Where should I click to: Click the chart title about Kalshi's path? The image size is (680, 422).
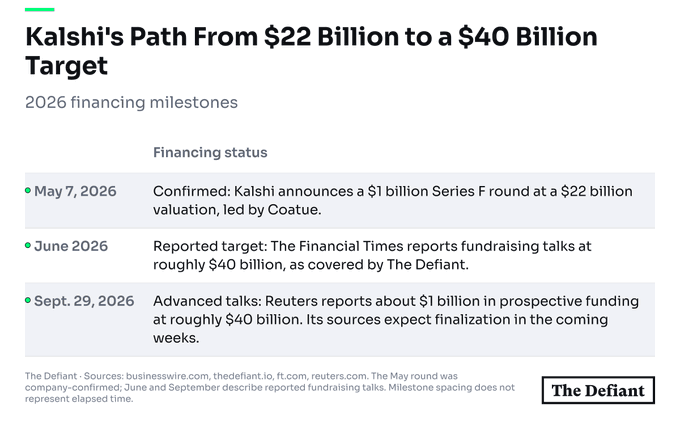[311, 51]
